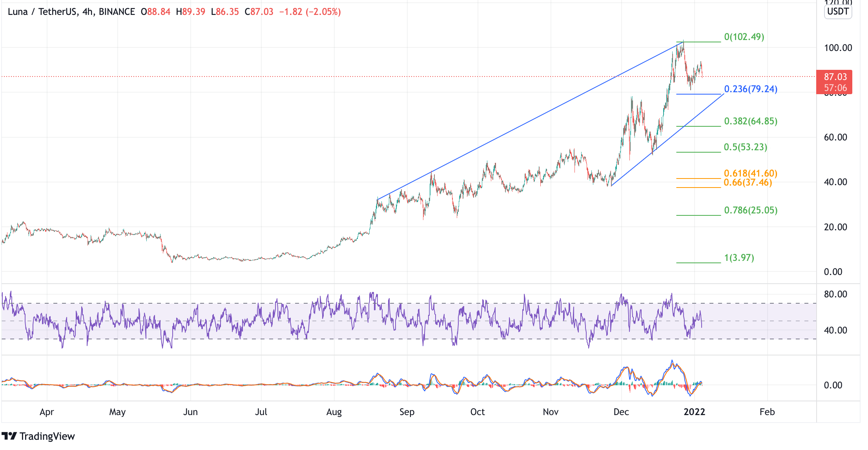868x450 pixels.
Task: Click the 100.00 price scale label
Action: click(x=838, y=48)
